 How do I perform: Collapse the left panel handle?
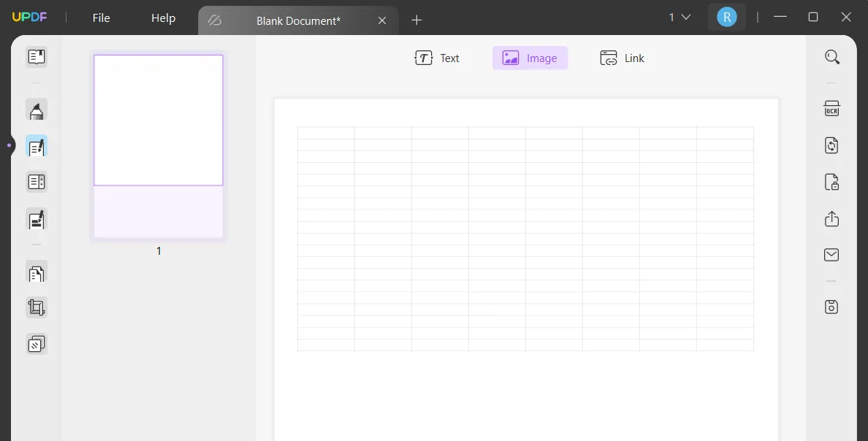point(9,145)
